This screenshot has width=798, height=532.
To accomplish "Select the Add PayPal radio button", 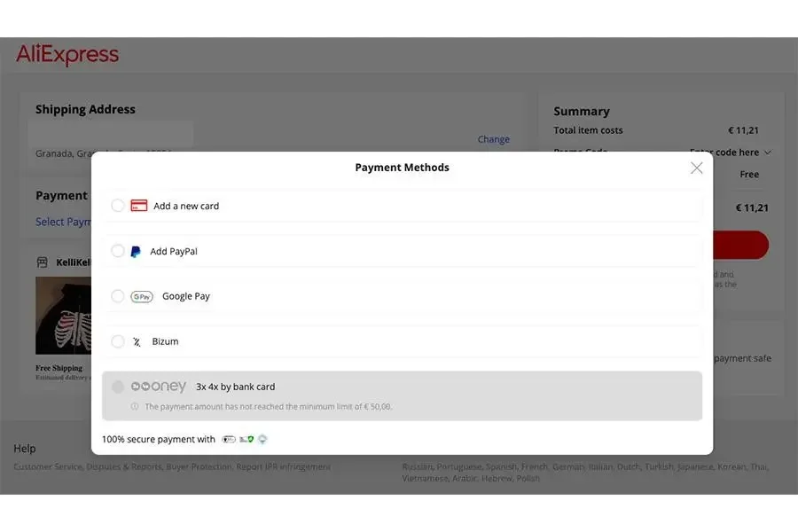I will [x=117, y=251].
